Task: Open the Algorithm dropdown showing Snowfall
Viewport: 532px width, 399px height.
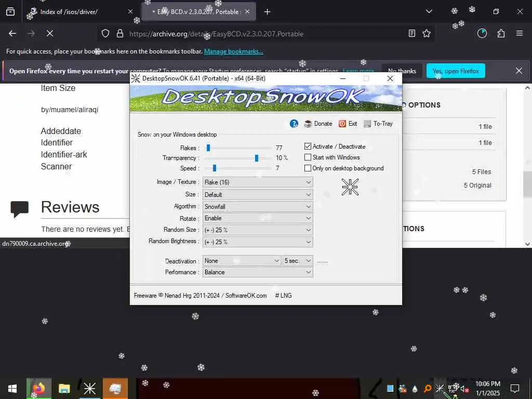Action: pyautogui.click(x=258, y=206)
